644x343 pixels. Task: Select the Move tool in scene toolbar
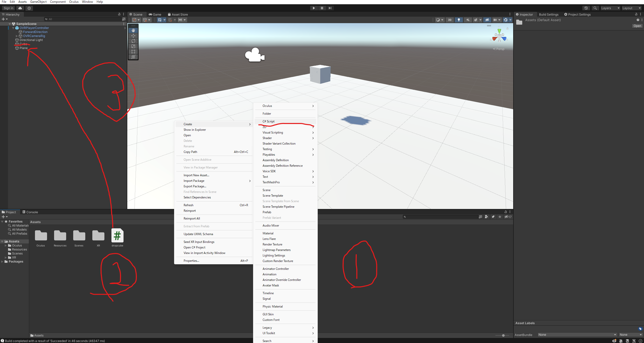(x=133, y=36)
